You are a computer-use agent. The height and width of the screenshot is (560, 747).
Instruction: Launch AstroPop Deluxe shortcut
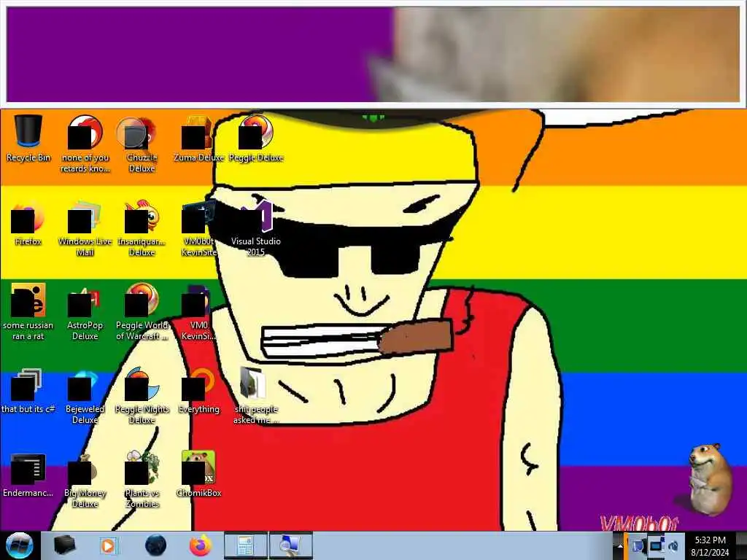85,312
